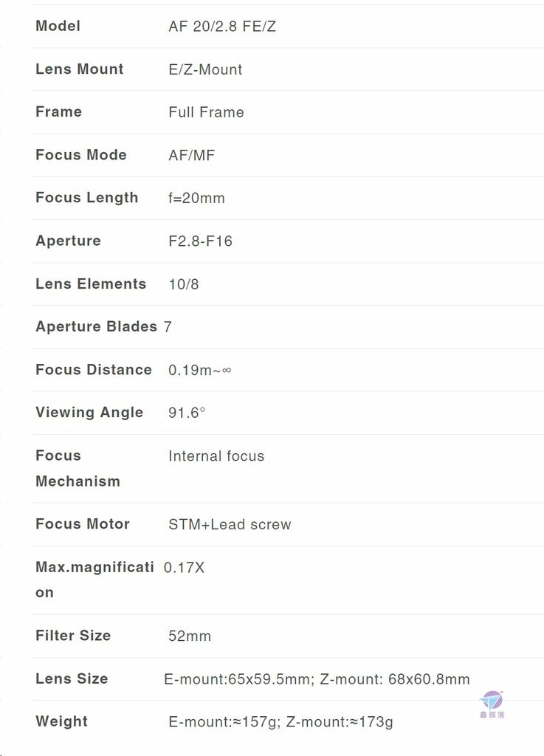Select the 52mm filter size value
Viewport: 544px width, 756px height.
190,636
